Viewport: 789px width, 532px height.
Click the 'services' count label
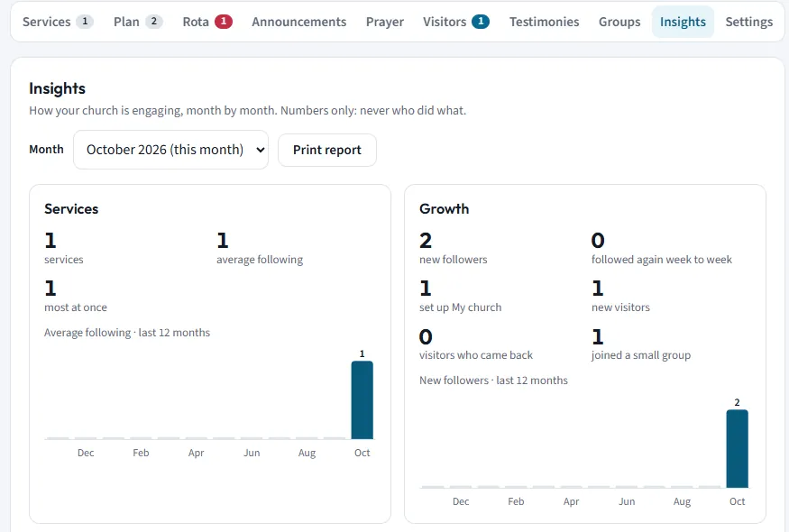[64, 260]
